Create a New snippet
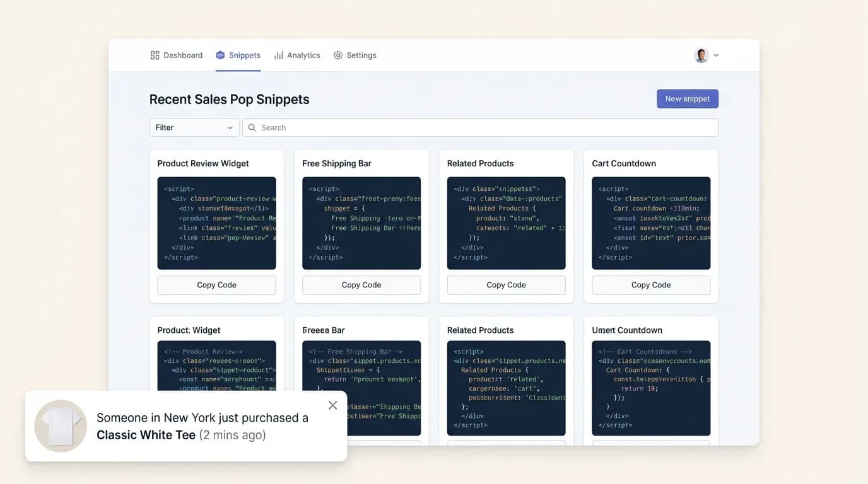This screenshot has height=484, width=868. (688, 98)
